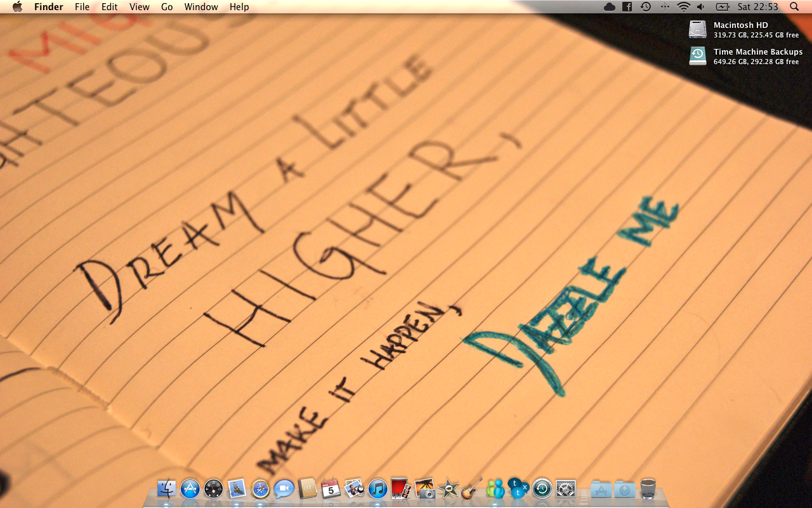Open the Finder application menu
The width and height of the screenshot is (812, 508).
tap(49, 7)
